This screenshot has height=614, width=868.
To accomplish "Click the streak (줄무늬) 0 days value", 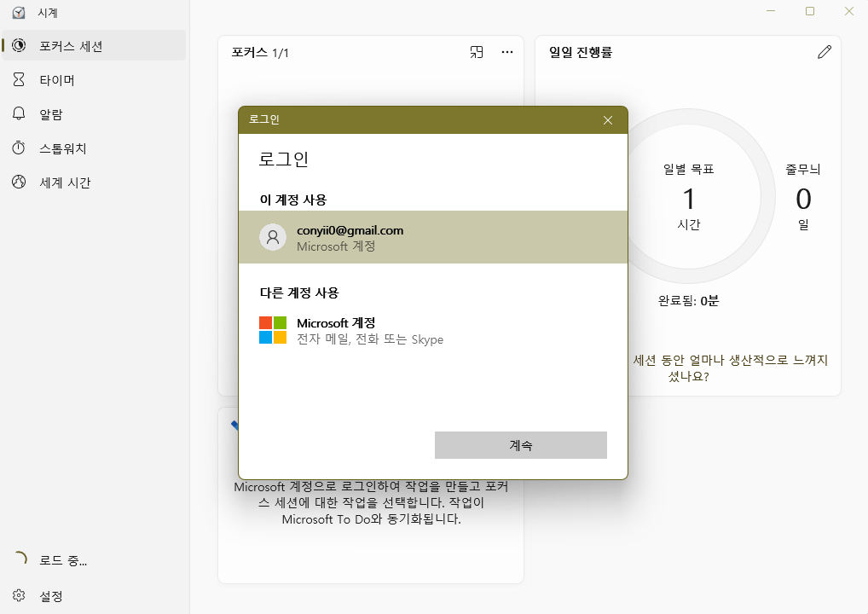I will pyautogui.click(x=803, y=199).
